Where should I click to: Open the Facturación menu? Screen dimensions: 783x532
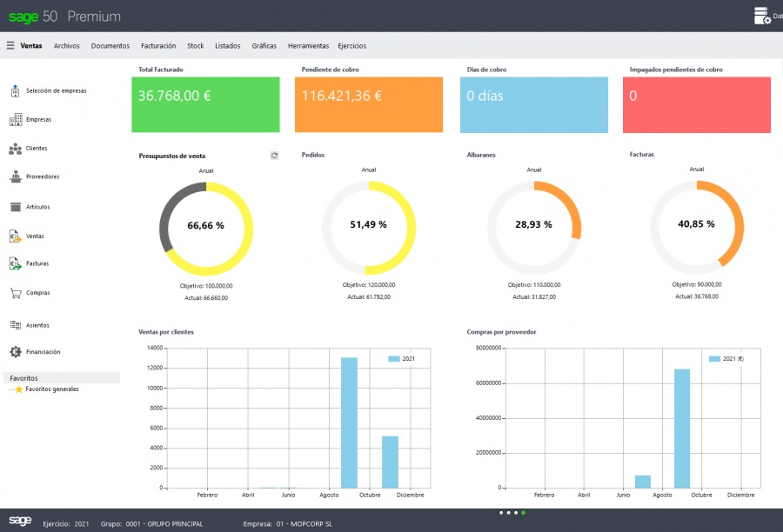pyautogui.click(x=157, y=45)
